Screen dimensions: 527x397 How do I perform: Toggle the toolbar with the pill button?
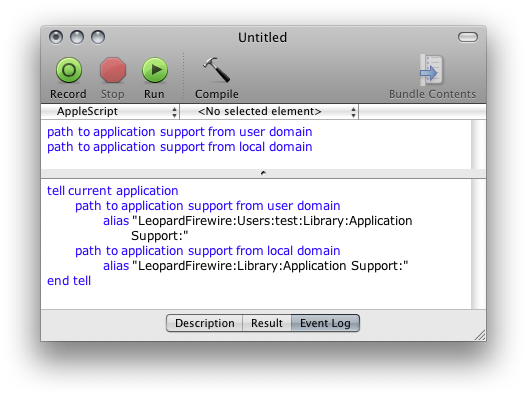coord(468,37)
